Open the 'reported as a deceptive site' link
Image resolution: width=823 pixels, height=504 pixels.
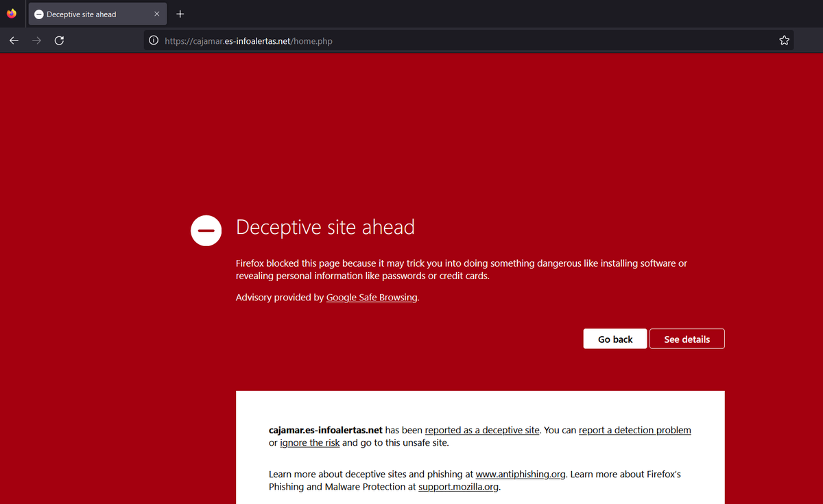[482, 430]
